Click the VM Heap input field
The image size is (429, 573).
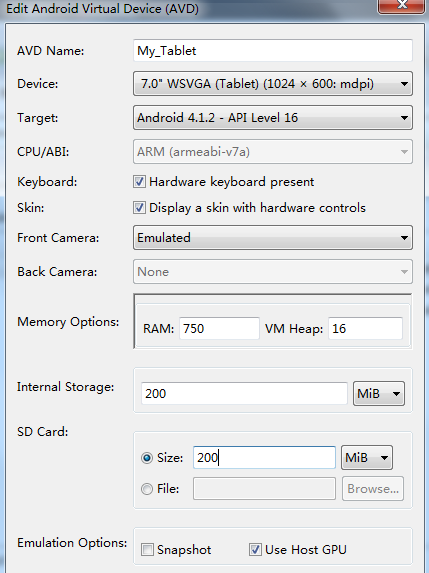pyautogui.click(x=365, y=328)
